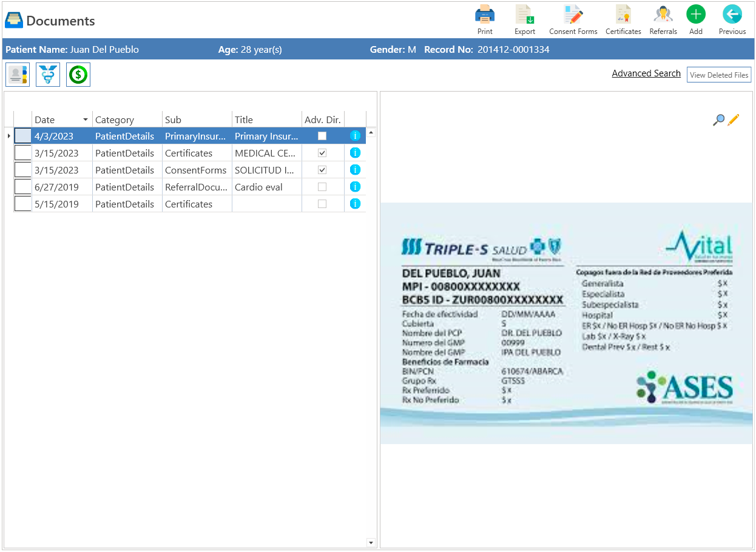Click patient name Juan Del Pueblo
This screenshot has height=552, width=756.
pyautogui.click(x=104, y=50)
